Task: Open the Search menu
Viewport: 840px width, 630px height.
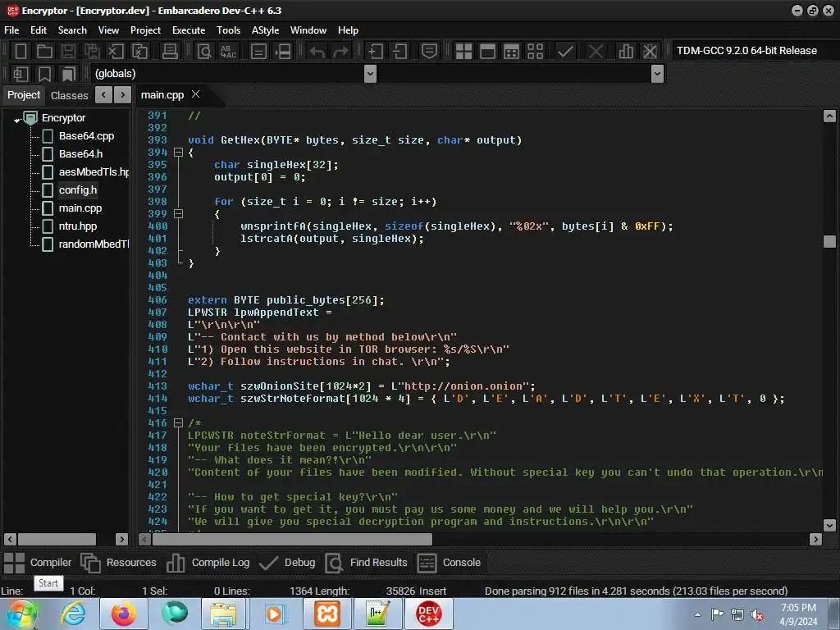Action: pos(72,30)
